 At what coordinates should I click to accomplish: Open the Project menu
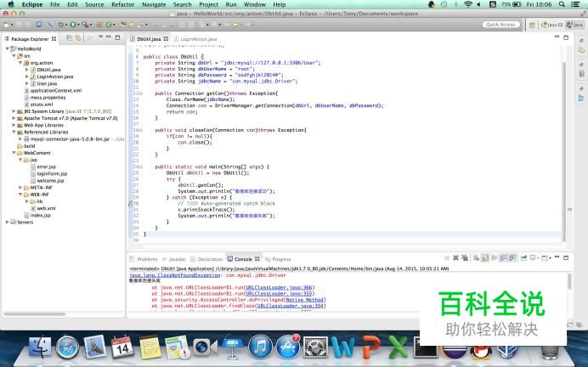[x=208, y=4]
